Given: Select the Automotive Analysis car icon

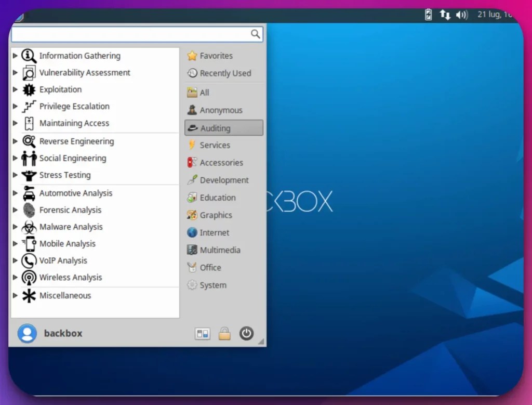Looking at the screenshot, I should 29,193.
